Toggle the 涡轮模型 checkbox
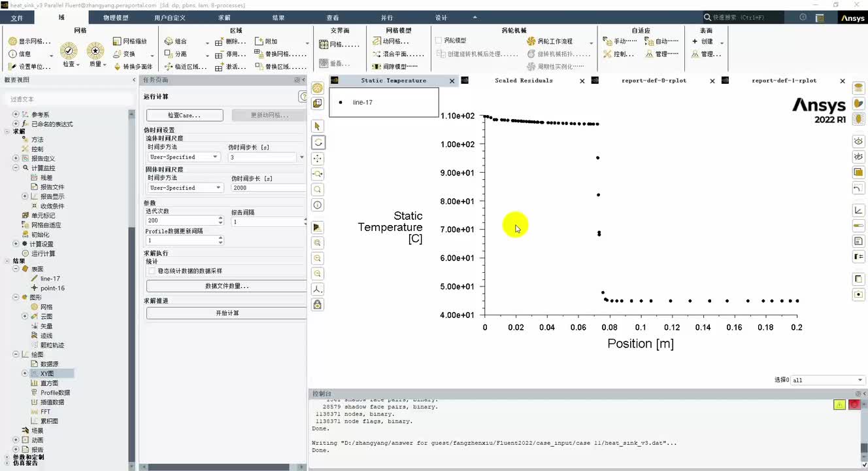 (439, 41)
